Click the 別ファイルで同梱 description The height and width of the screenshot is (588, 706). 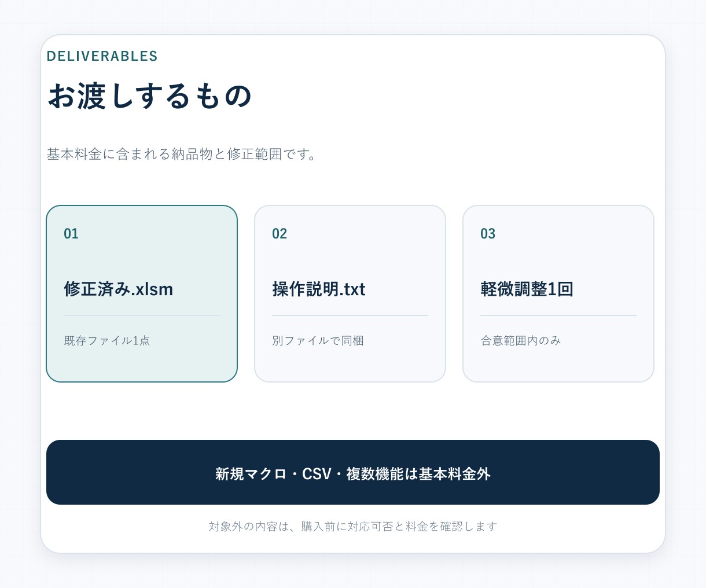(318, 341)
